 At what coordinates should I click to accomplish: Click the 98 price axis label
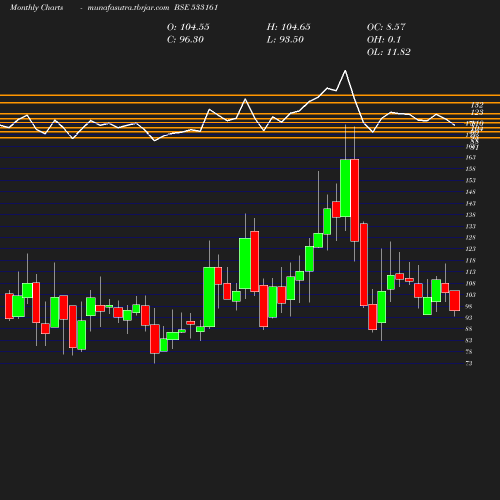(x=469, y=306)
